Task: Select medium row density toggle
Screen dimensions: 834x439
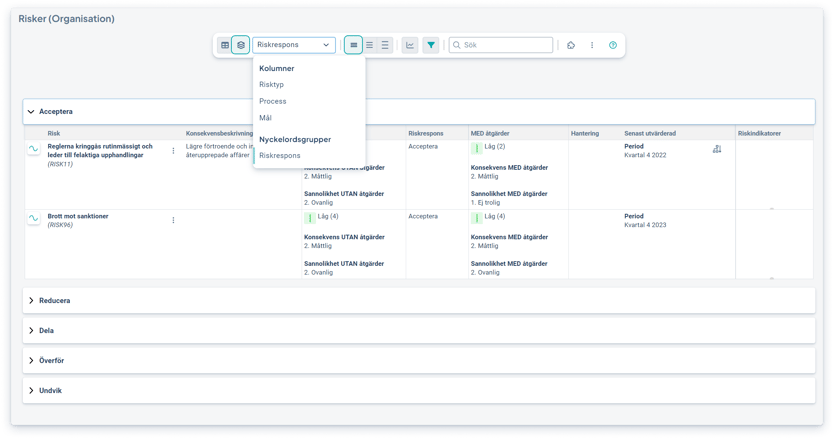Action: [x=369, y=45]
